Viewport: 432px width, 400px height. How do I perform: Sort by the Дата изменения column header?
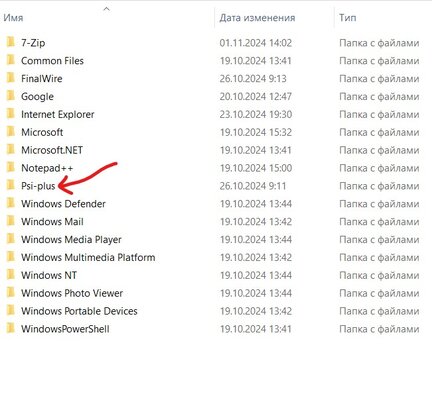257,18
